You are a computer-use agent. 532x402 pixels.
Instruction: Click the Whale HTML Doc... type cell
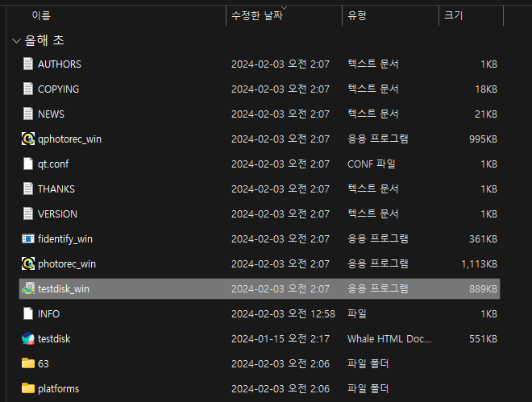[x=389, y=339]
